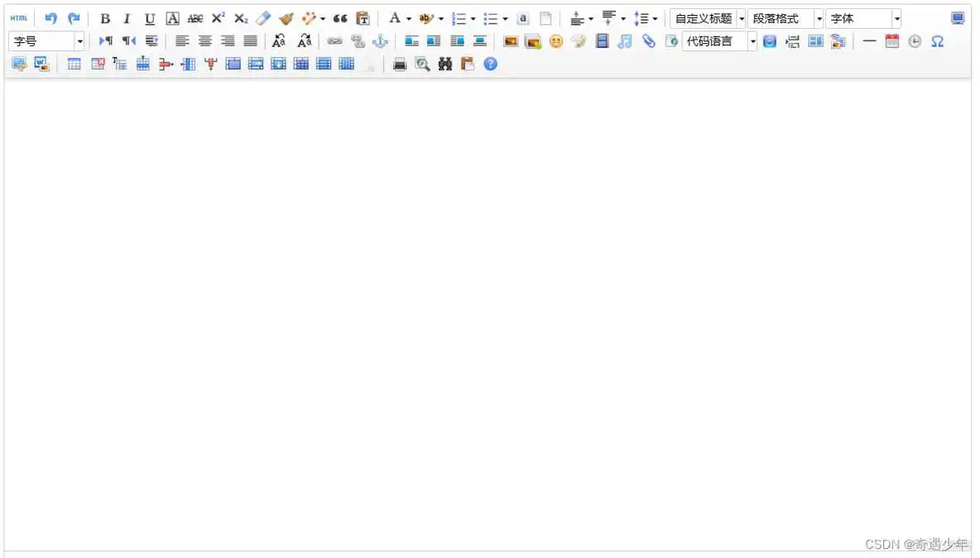Screen dimensions: 980x558
Task: Toggle italic formatting
Action: (x=127, y=18)
